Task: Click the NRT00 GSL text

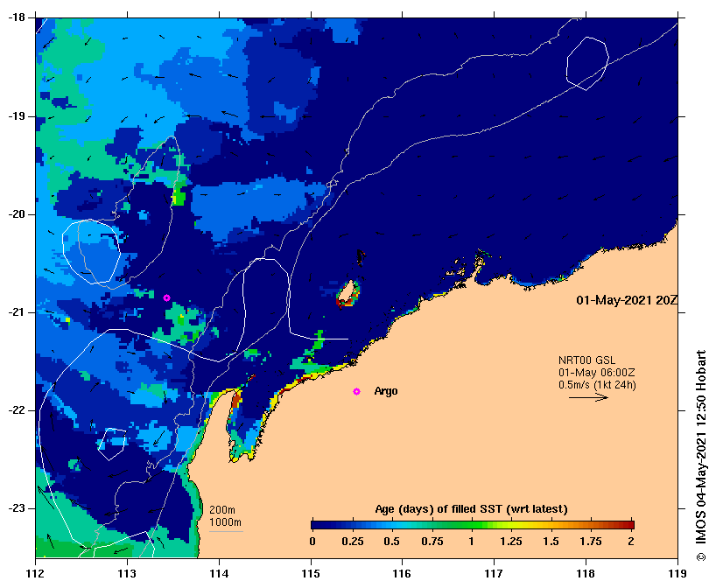Action: (x=586, y=360)
